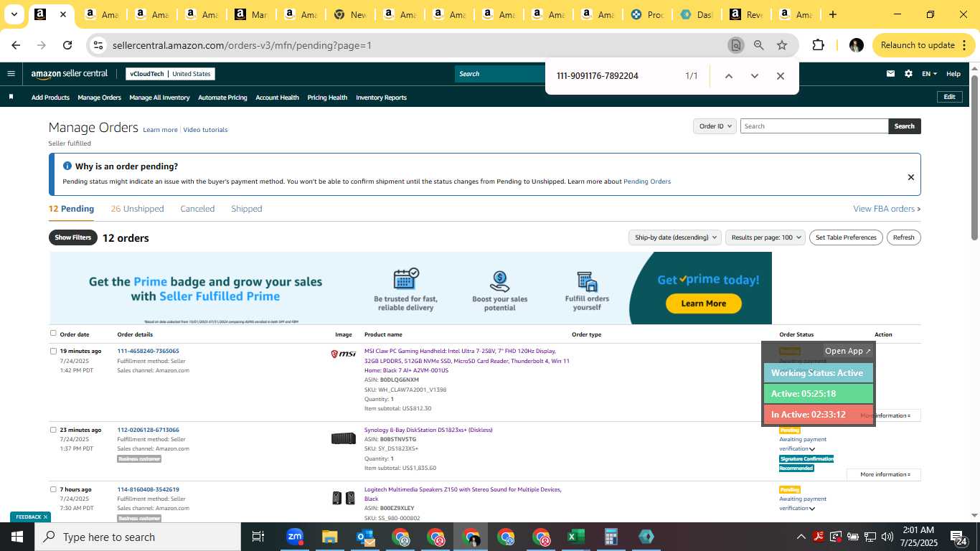Image resolution: width=980 pixels, height=551 pixels.
Task: Click the Windows Start button
Action: click(x=17, y=537)
